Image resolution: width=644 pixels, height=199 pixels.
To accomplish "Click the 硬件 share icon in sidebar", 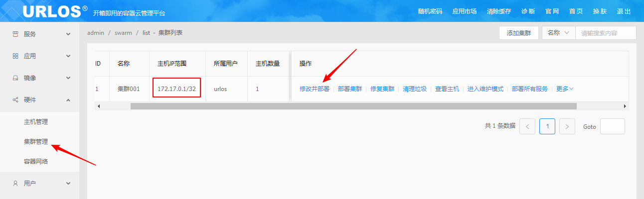I will pos(15,100).
